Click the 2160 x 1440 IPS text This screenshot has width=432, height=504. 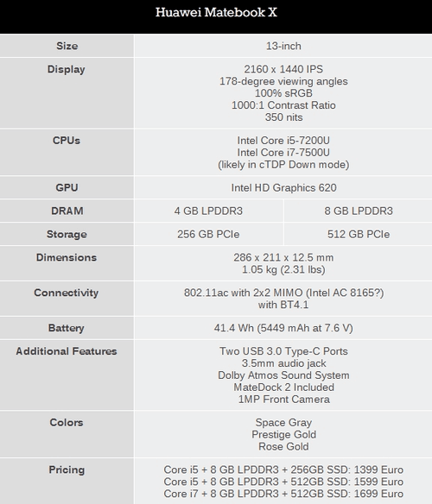click(x=283, y=69)
